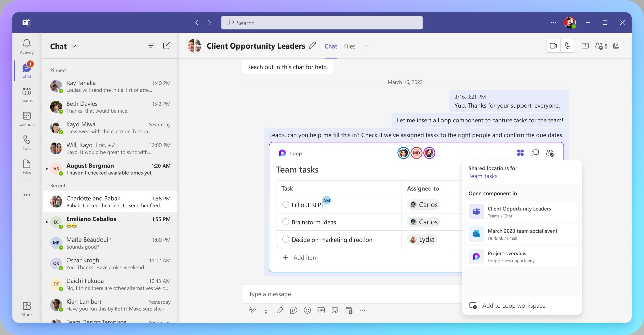644x335 pixels.
Task: Tick the Decide on marketing direction task
Action: (286, 239)
